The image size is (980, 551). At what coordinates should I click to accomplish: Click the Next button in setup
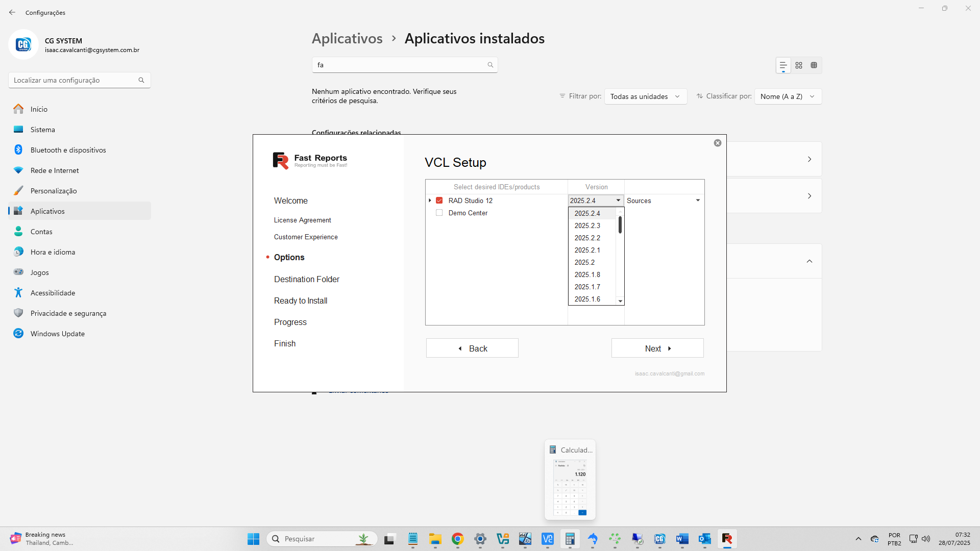pos(657,348)
